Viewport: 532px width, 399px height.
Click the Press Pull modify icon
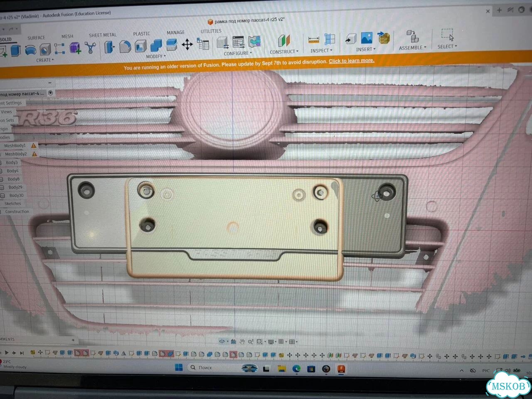[109, 47]
